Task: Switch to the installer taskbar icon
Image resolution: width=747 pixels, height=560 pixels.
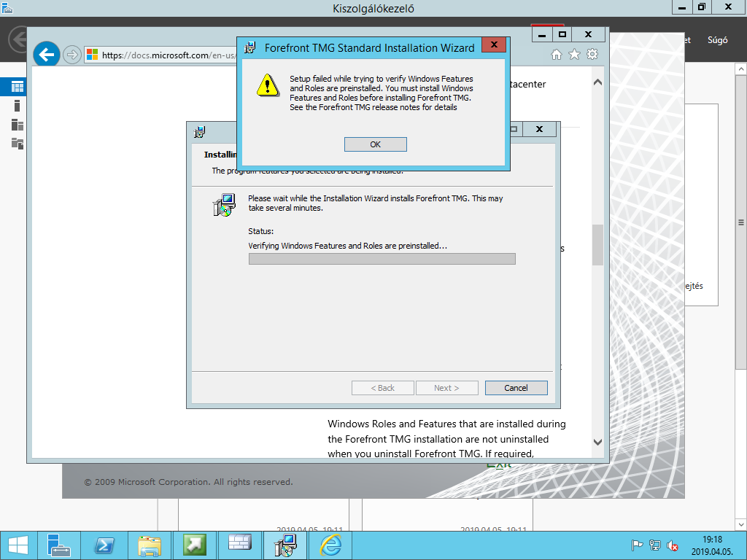Action: click(x=285, y=545)
